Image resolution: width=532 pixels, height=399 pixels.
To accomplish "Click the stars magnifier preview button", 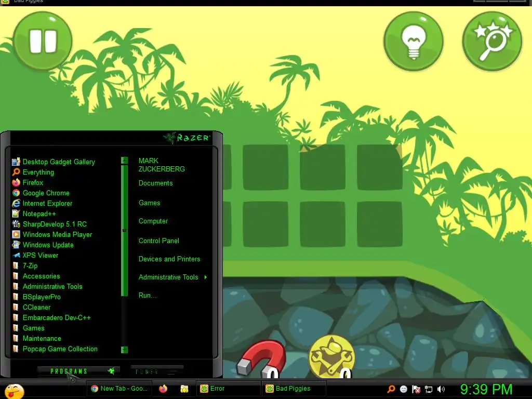I will (492, 42).
